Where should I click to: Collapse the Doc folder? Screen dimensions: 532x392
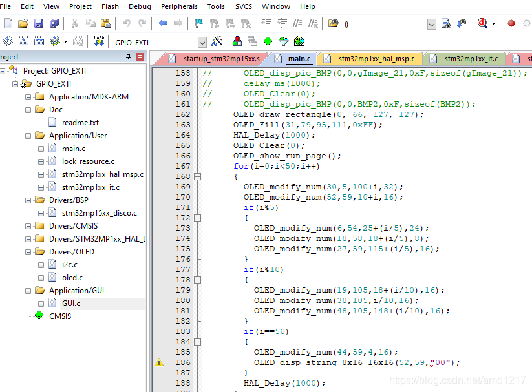[x=28, y=110]
